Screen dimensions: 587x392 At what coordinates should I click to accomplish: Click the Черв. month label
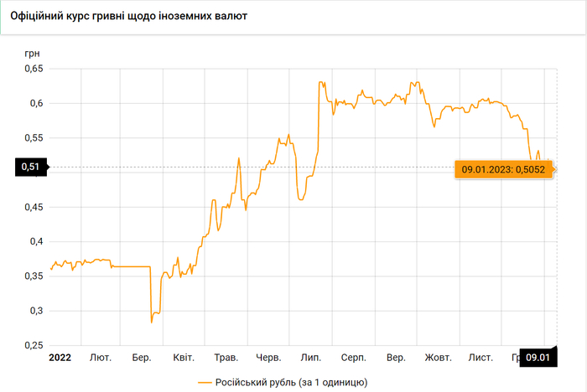coord(268,358)
